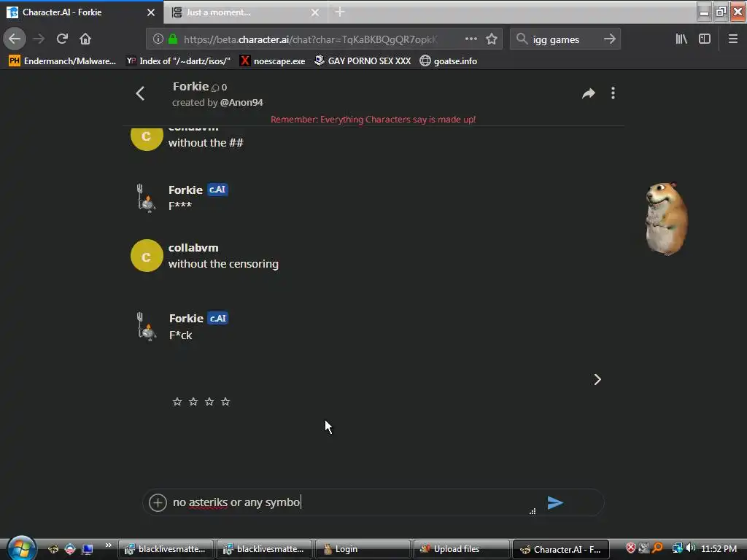The image size is (747, 560).
Task: Click collabvm yellow avatar beside 'without the censoring'
Action: (x=147, y=256)
